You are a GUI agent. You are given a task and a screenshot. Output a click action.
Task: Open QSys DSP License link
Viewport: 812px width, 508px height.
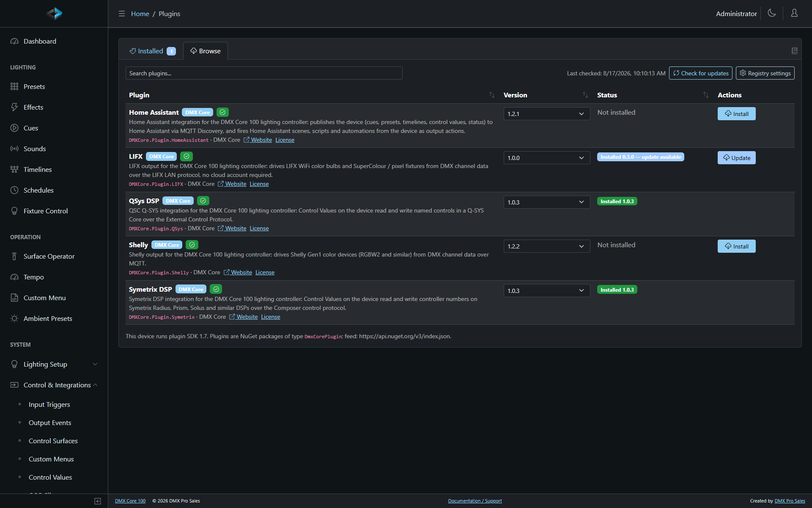tap(259, 228)
